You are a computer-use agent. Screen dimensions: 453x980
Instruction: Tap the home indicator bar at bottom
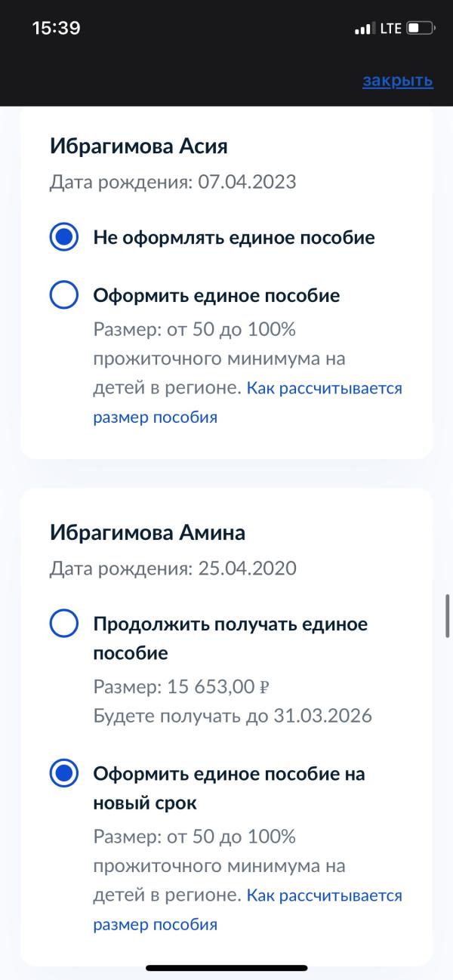[226, 969]
